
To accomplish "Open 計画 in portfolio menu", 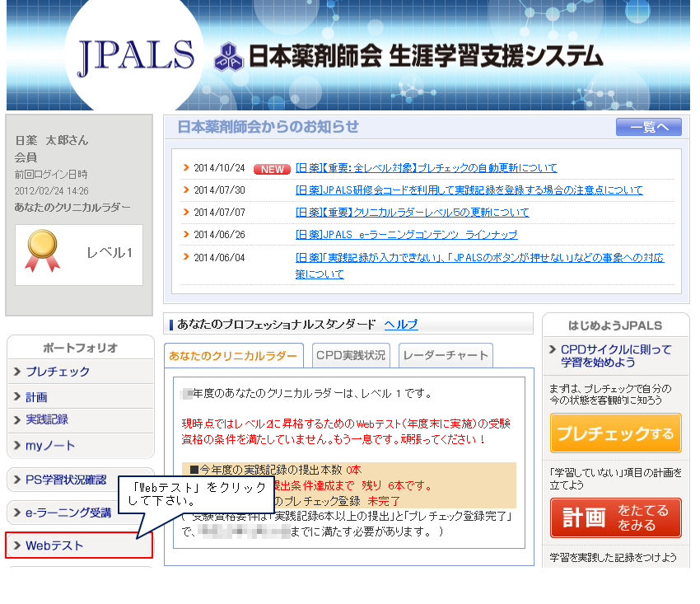I will coord(81,396).
